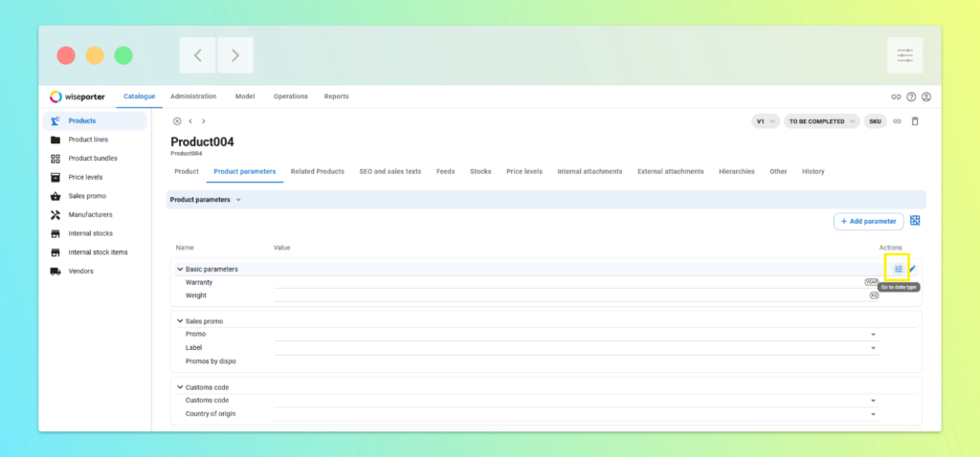980x457 pixels.
Task: Open the Reports menu
Action: [x=336, y=97]
